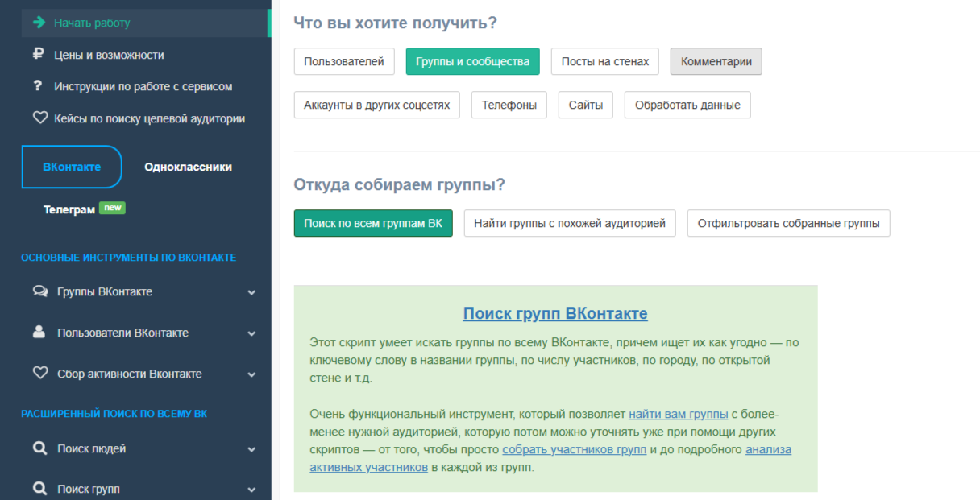Choose the Комментарии option
Image resolution: width=980 pixels, height=500 pixels.
[716, 61]
